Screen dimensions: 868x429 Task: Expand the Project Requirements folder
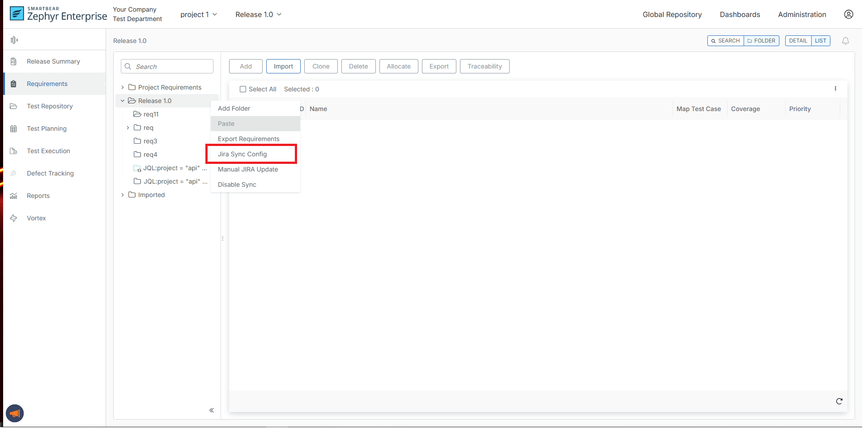coord(123,87)
